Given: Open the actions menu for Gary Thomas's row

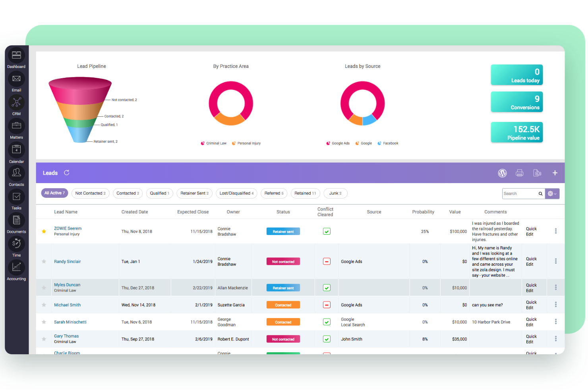Looking at the screenshot, I should 556,339.
